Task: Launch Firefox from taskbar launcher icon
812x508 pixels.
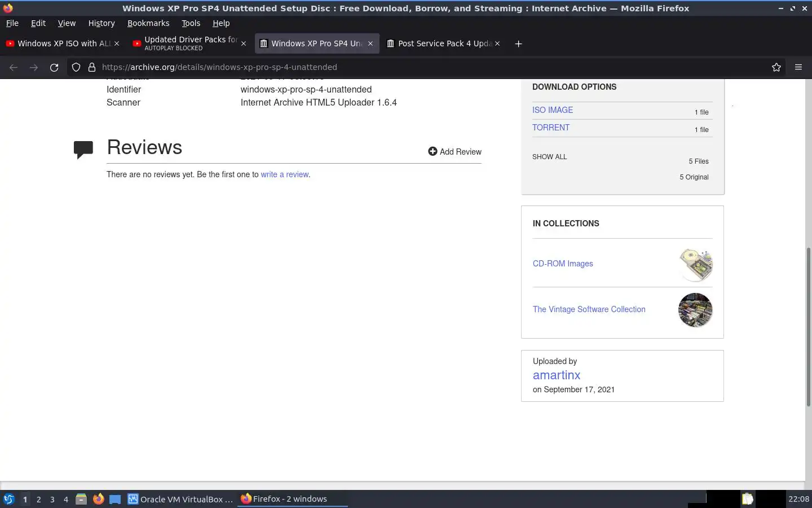Action: (99, 499)
